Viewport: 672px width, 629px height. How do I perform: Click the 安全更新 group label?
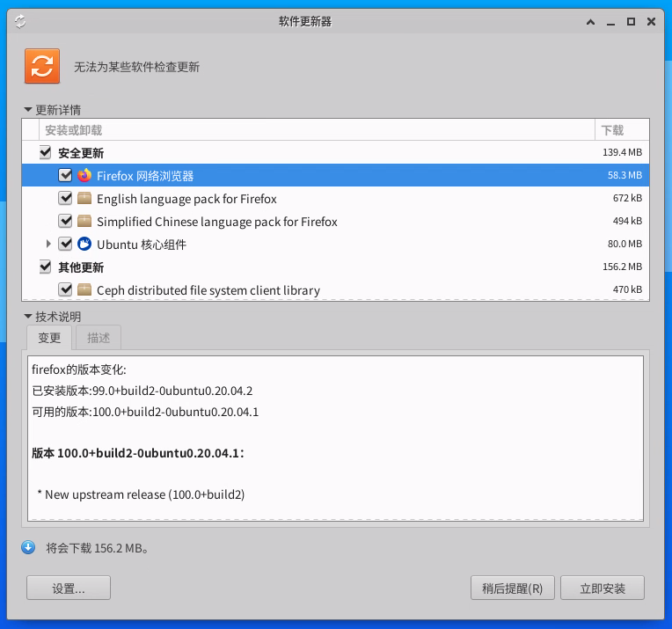click(81, 153)
